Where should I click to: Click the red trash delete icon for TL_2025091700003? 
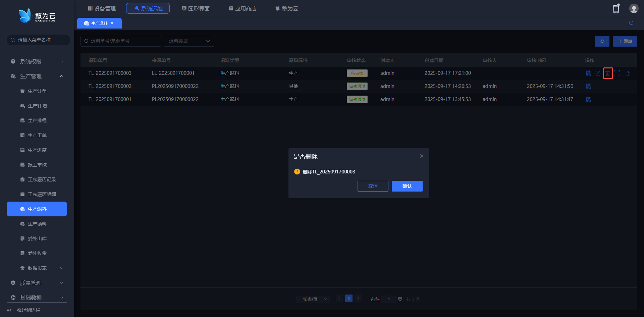tap(607, 73)
